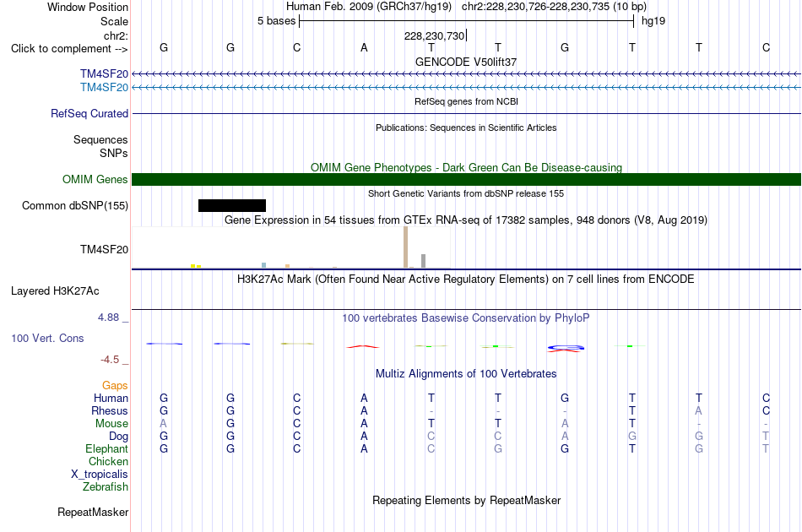Click the 4.88 upper conservation scale value
Image resolution: width=802 pixels, height=532 pixels.
(108, 318)
